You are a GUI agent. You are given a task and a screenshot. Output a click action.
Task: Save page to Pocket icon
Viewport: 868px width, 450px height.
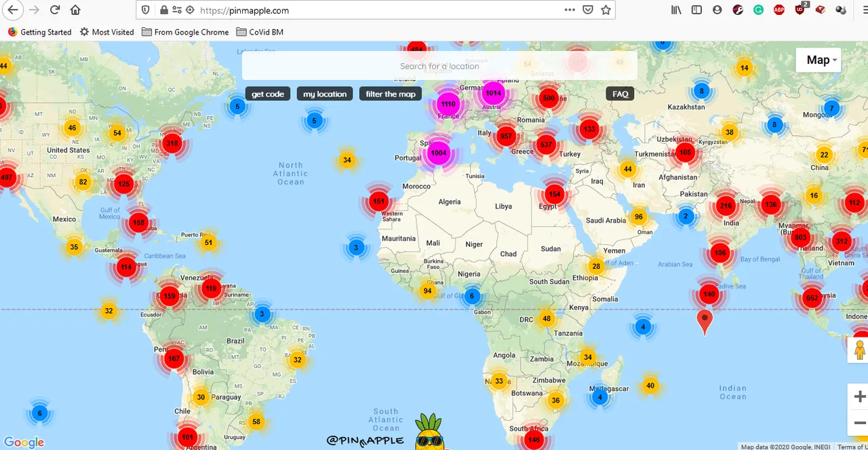coord(588,10)
